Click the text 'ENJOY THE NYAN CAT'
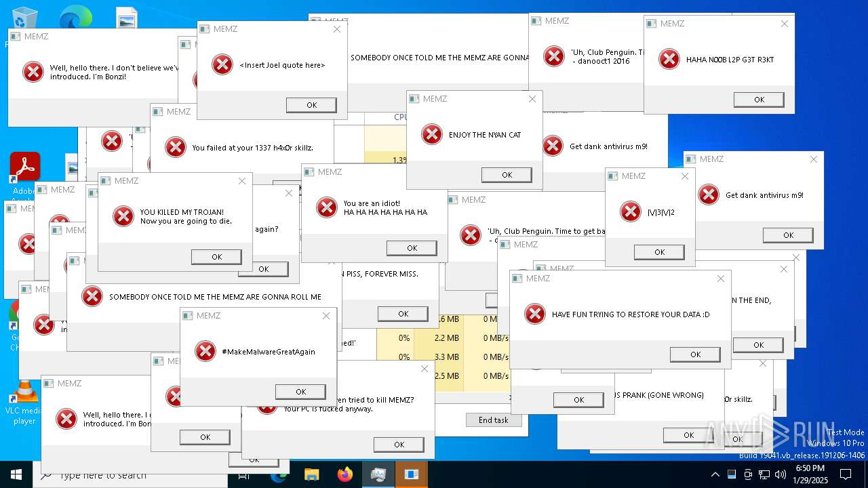 click(485, 135)
